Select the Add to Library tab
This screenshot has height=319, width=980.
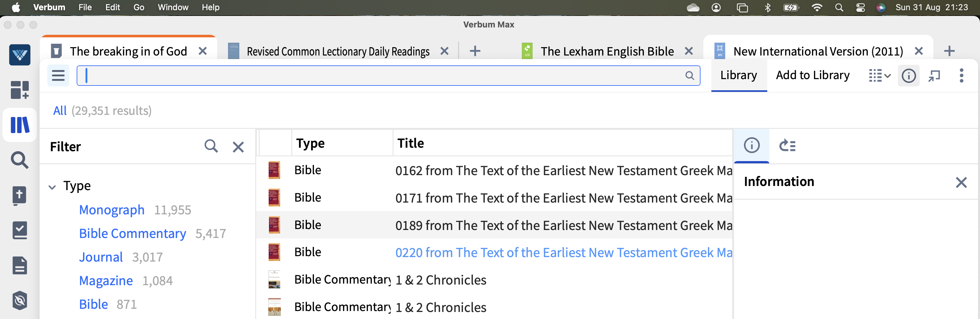pos(813,75)
